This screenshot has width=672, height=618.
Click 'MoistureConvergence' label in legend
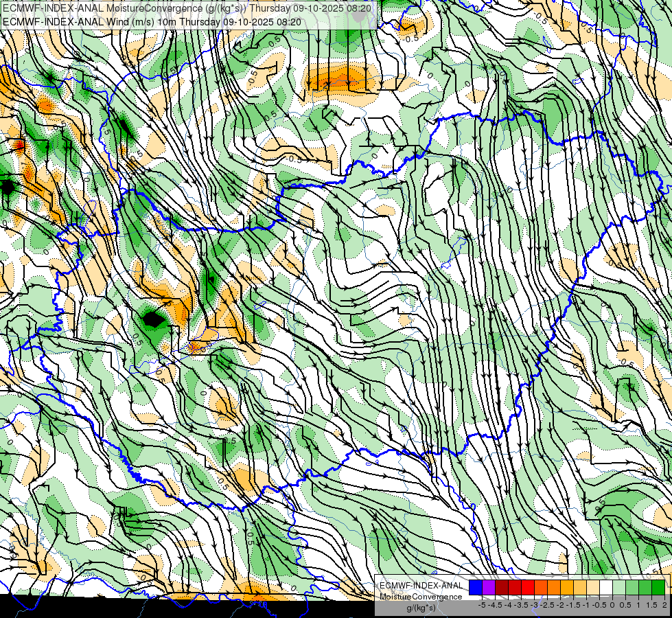421,597
